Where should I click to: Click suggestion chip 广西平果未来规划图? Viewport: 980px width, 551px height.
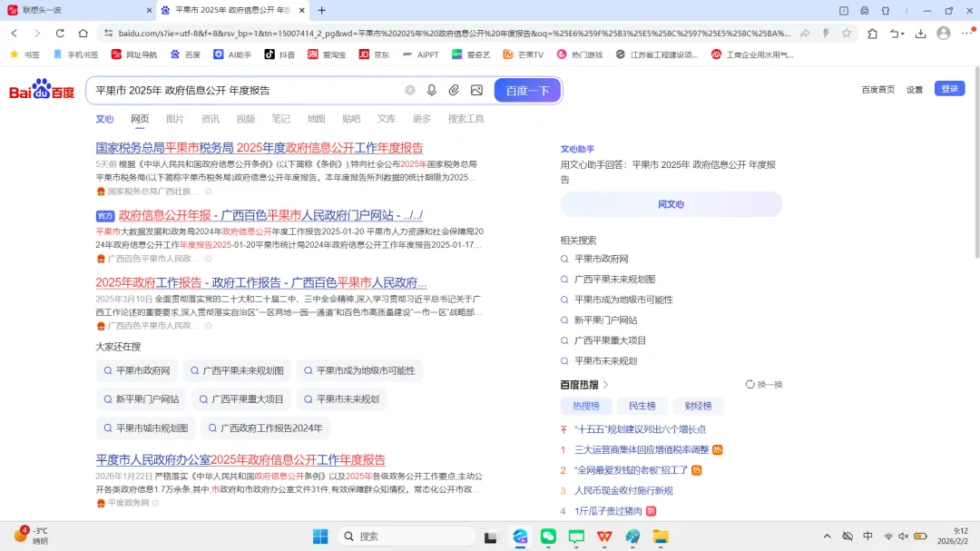[237, 370]
